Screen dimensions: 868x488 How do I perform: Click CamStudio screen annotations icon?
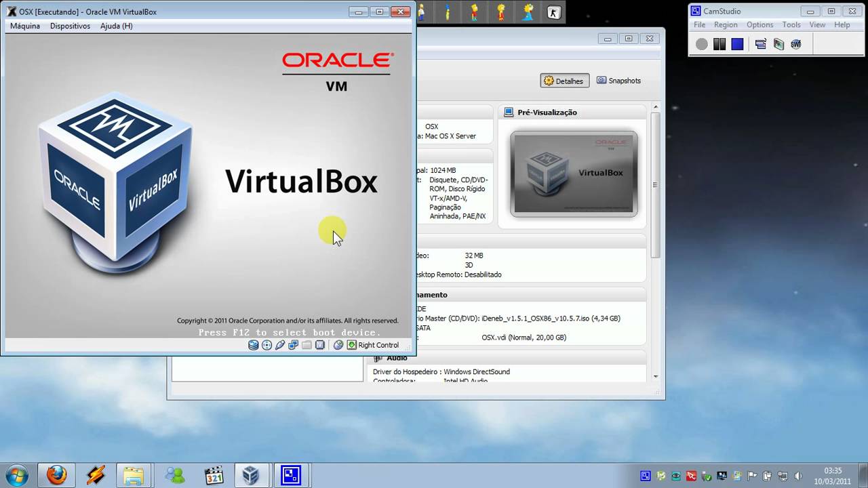click(x=778, y=44)
